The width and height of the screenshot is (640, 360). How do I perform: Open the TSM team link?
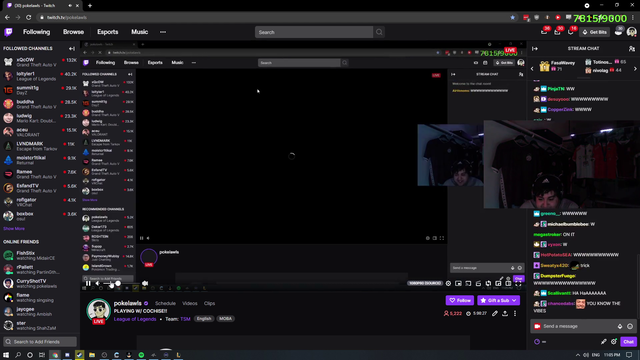(x=185, y=319)
